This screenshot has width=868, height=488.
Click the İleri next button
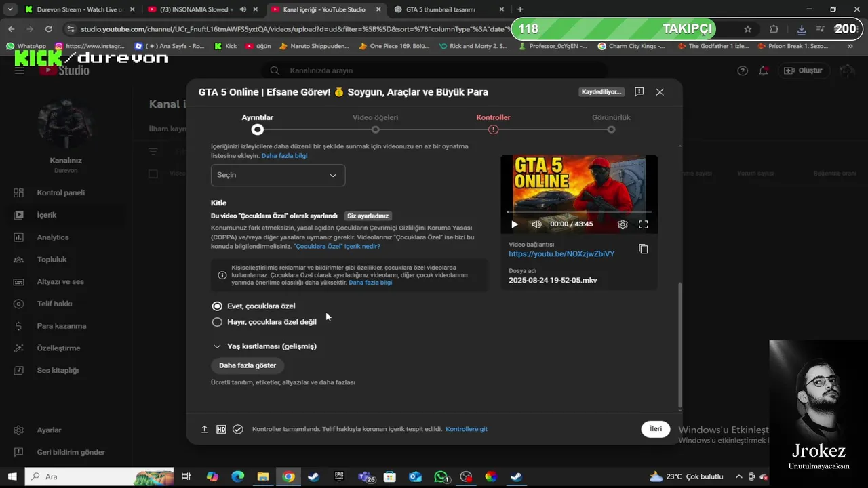656,429
